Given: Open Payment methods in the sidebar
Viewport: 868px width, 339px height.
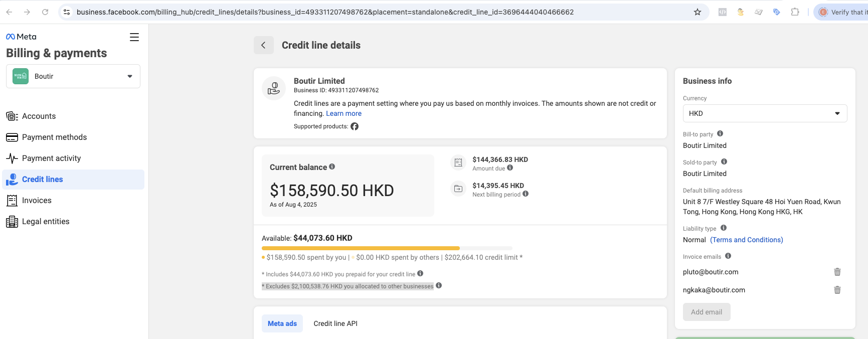Looking at the screenshot, I should point(74,137).
